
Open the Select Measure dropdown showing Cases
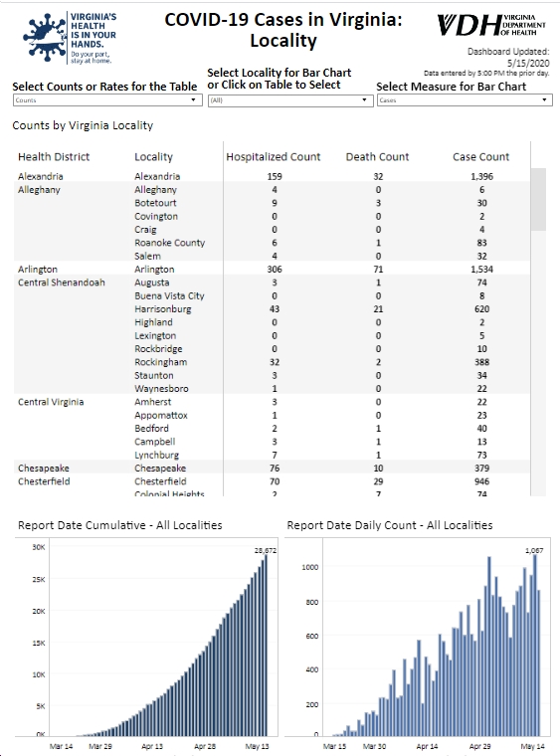pos(465,100)
